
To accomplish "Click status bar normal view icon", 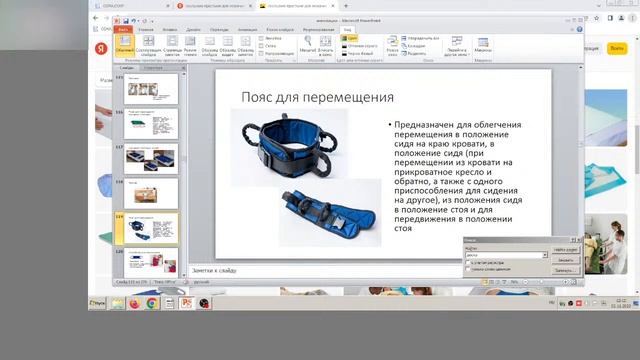I will [484, 282].
